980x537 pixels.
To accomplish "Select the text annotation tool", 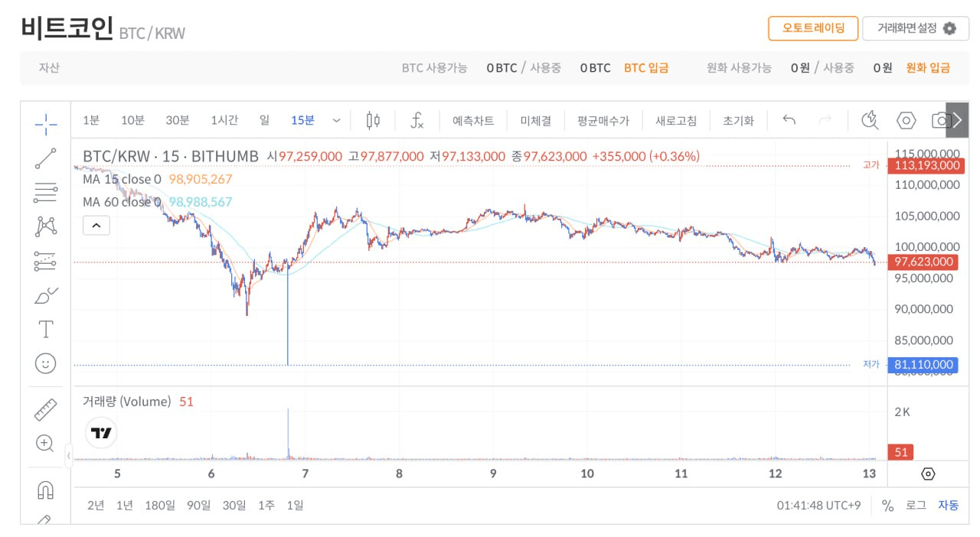I will coord(46,330).
